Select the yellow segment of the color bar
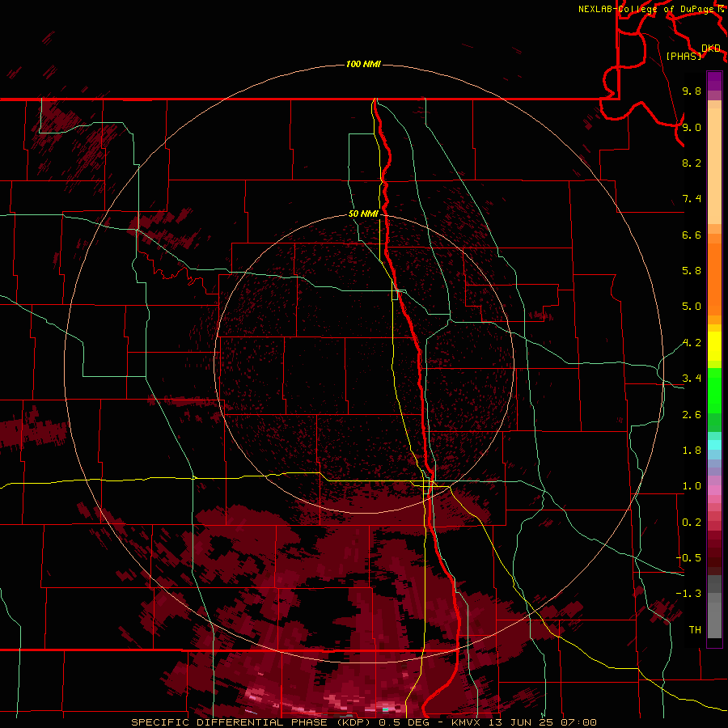The image size is (728, 728). click(x=714, y=346)
